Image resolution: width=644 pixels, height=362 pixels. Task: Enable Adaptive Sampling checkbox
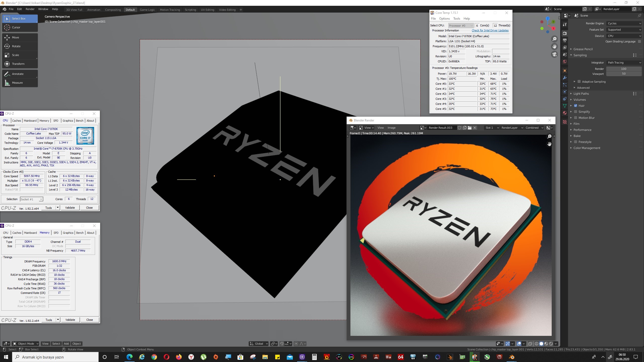(x=579, y=82)
